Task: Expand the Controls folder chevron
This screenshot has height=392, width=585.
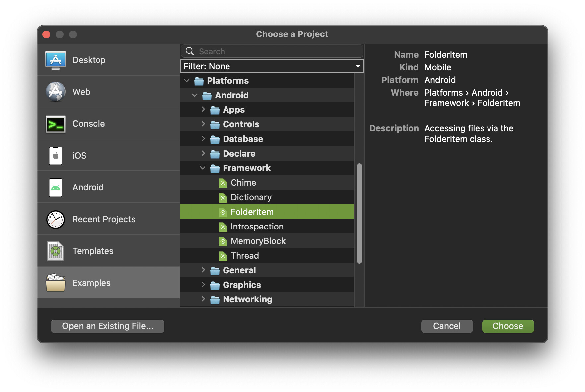Action: coord(203,124)
